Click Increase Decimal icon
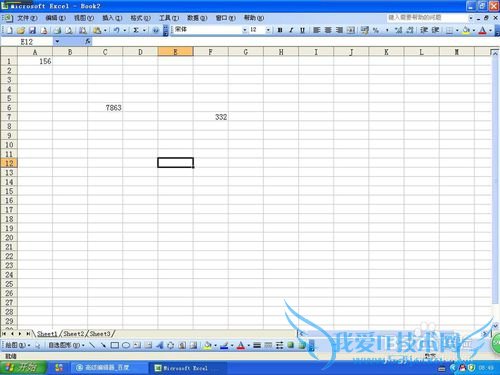This screenshot has height=375, width=500. (x=398, y=30)
